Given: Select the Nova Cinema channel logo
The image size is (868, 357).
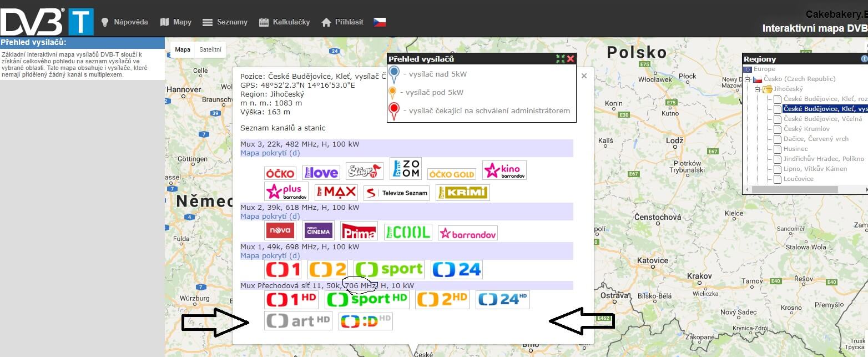Looking at the screenshot, I should coord(318,231).
